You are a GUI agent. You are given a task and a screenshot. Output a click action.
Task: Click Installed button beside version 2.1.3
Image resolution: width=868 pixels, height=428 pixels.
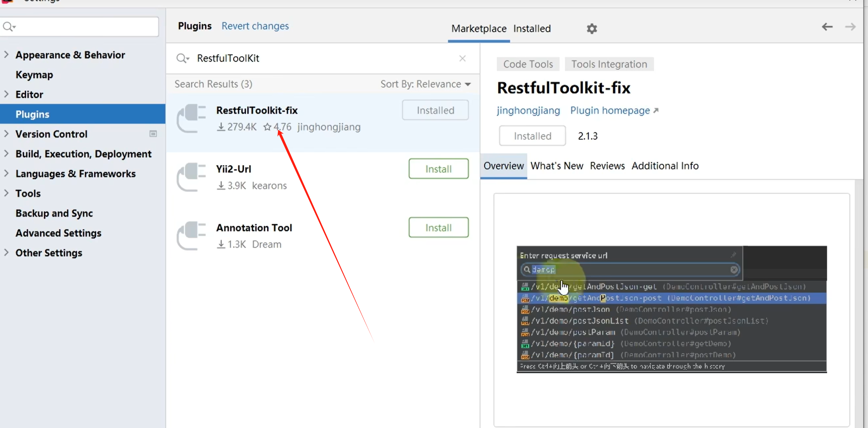click(532, 136)
